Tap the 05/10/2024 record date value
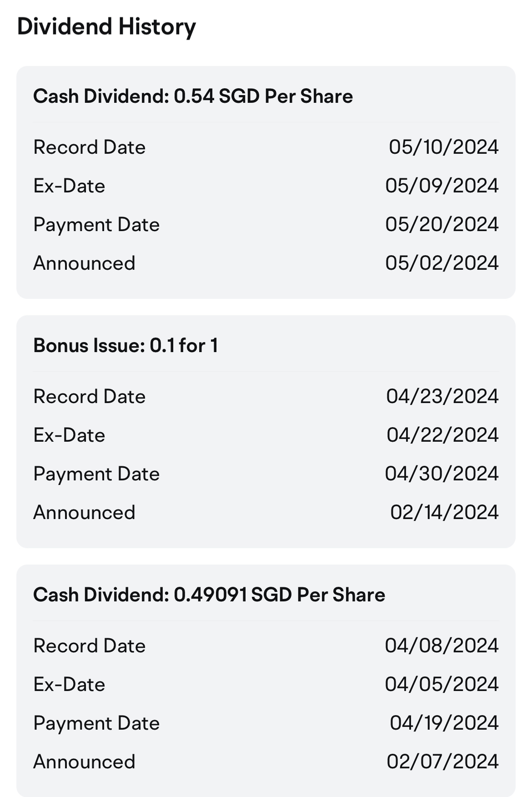Image resolution: width=532 pixels, height=797 pixels. tap(443, 147)
